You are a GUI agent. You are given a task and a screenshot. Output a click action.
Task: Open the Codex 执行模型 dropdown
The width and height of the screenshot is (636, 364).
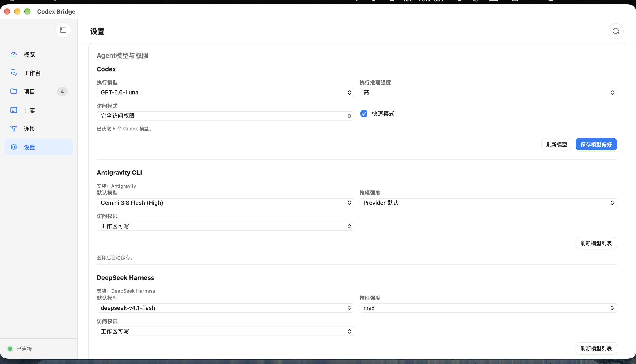click(x=225, y=93)
